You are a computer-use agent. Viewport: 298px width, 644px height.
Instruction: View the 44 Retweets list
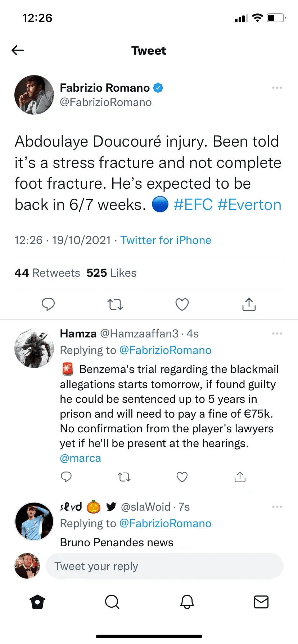[47, 273]
